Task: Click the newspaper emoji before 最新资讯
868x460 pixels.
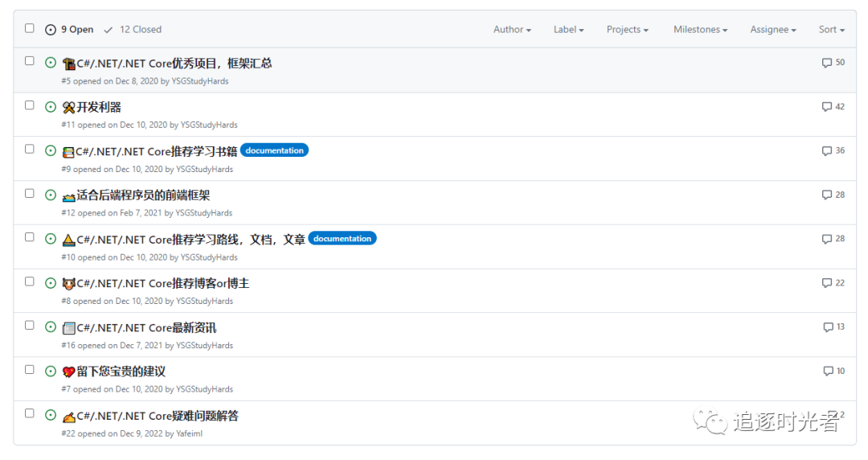Action: pyautogui.click(x=68, y=328)
